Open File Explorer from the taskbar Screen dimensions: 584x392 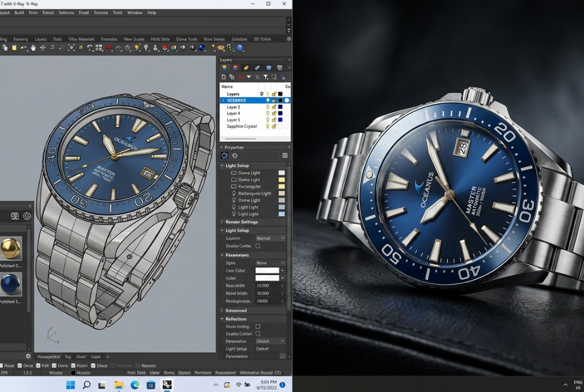(x=119, y=385)
